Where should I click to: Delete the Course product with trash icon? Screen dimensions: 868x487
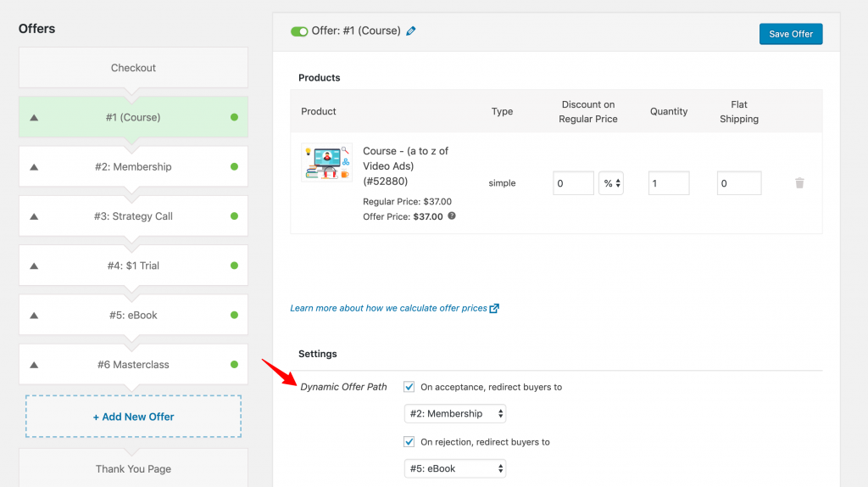coord(799,182)
